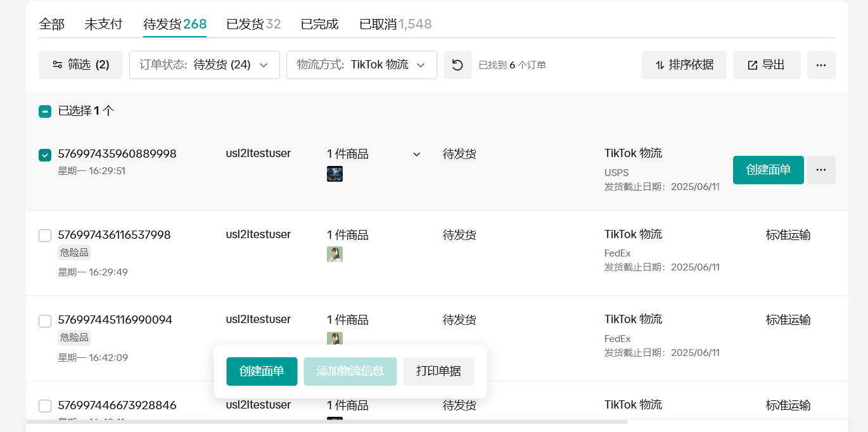Screen dimensions: 868x432
Task: Open the 物流方式 TikTok 物流 dropdown
Action: [x=361, y=65]
